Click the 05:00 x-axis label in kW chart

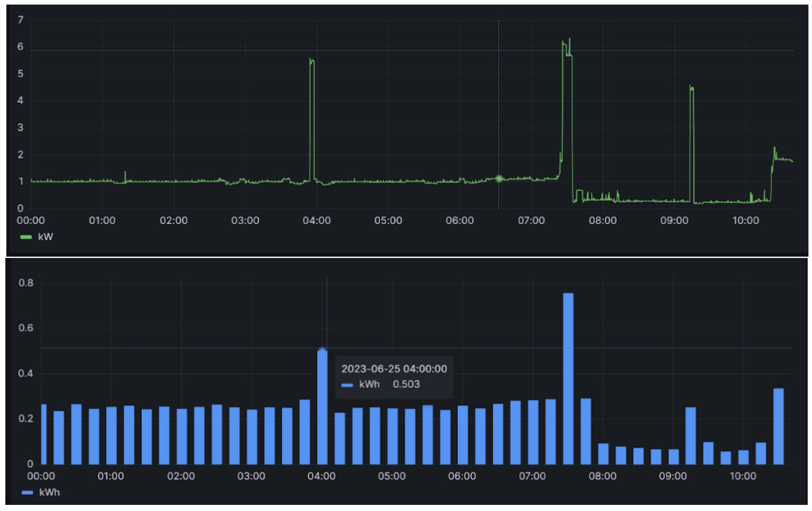(388, 221)
